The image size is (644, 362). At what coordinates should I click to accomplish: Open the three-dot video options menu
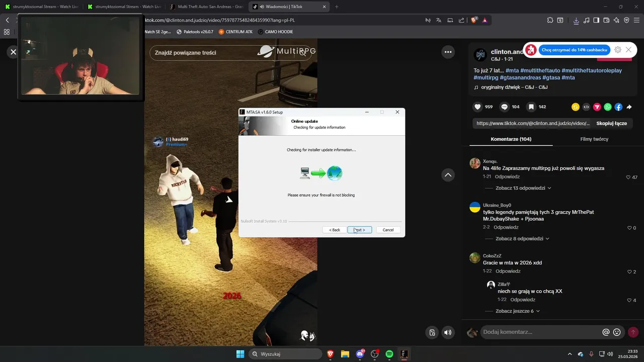pyautogui.click(x=448, y=52)
